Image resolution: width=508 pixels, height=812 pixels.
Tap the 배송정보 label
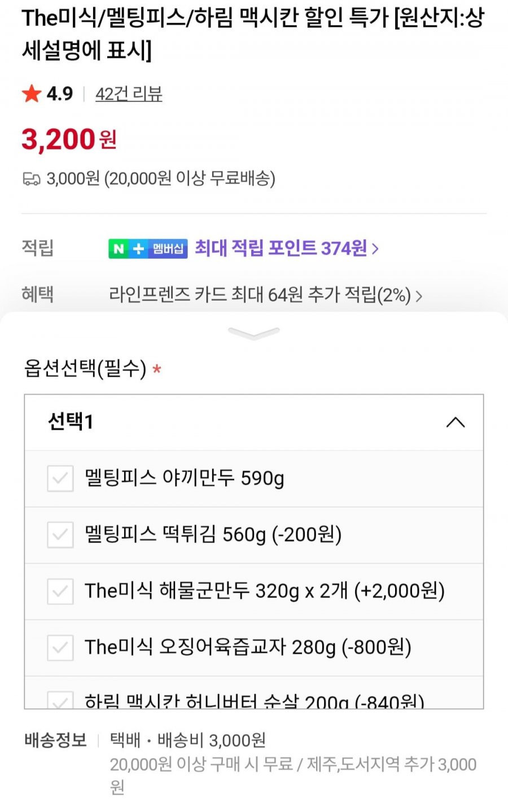(x=55, y=740)
